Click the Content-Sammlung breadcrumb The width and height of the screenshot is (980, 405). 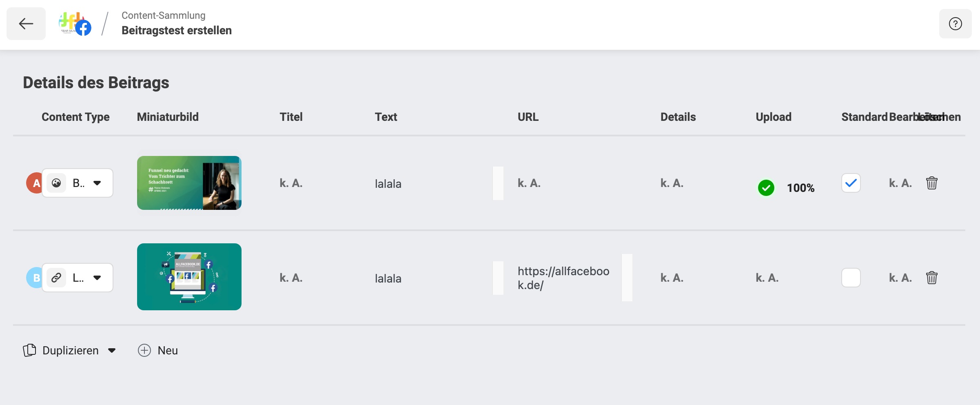pos(163,16)
